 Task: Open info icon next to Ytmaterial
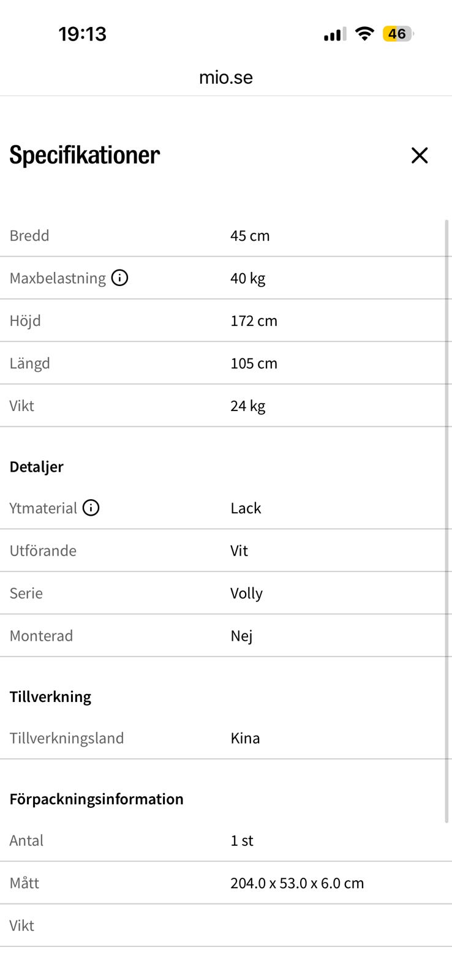[x=91, y=508]
